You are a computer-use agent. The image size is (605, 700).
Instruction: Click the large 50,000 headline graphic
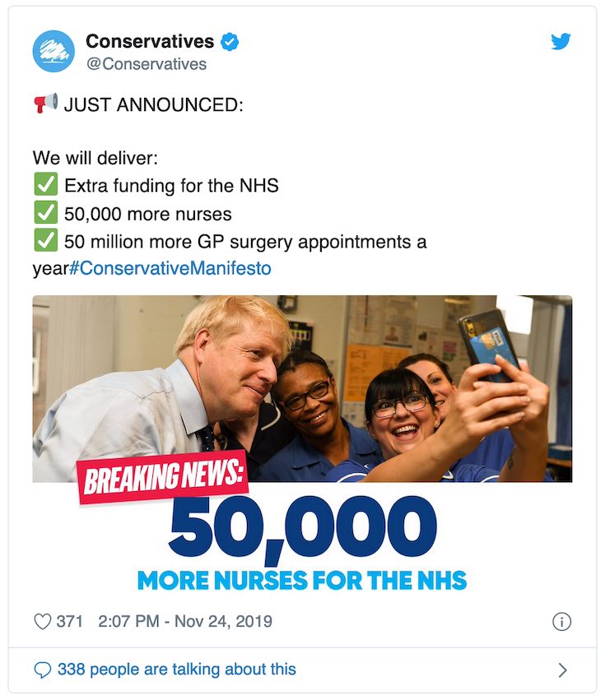point(302,526)
